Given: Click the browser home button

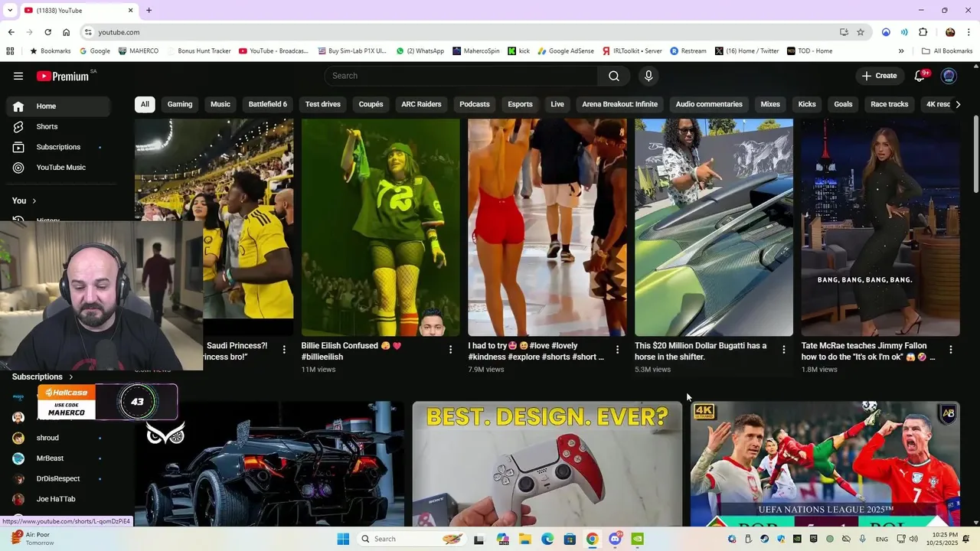Looking at the screenshot, I should tap(67, 32).
